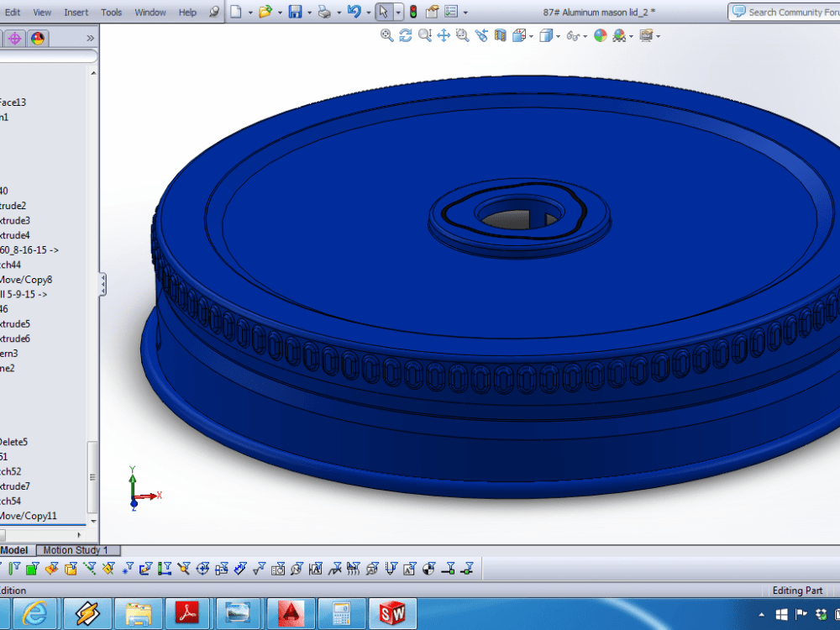
Task: Activate the Zoom to Area tool
Action: tap(461, 36)
